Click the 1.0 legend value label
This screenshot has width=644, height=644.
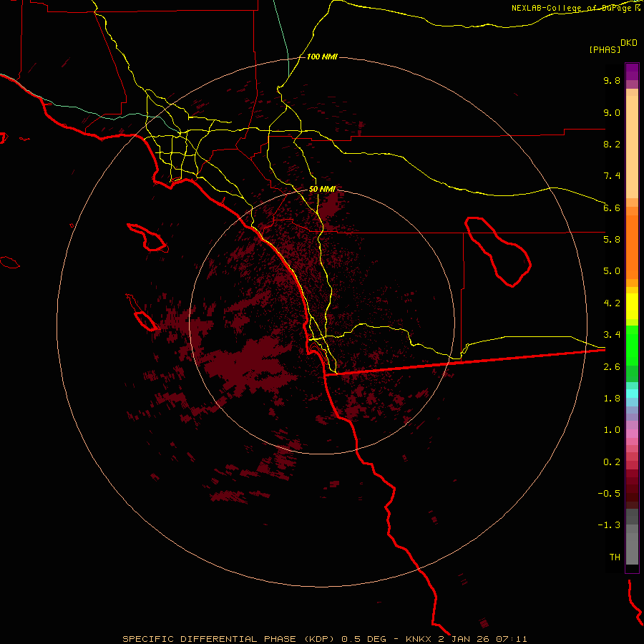tap(612, 430)
